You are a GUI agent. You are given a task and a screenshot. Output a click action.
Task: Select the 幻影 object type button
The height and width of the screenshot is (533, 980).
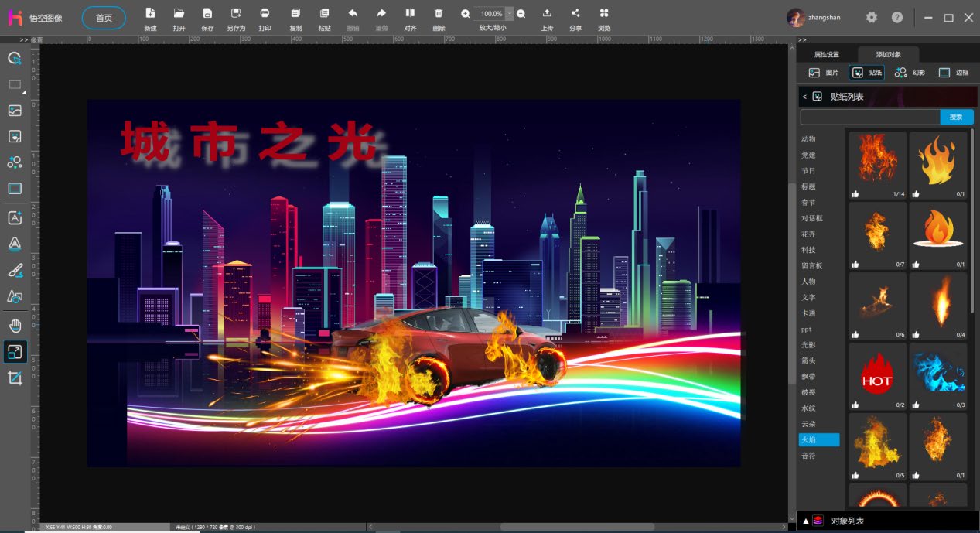click(910, 73)
